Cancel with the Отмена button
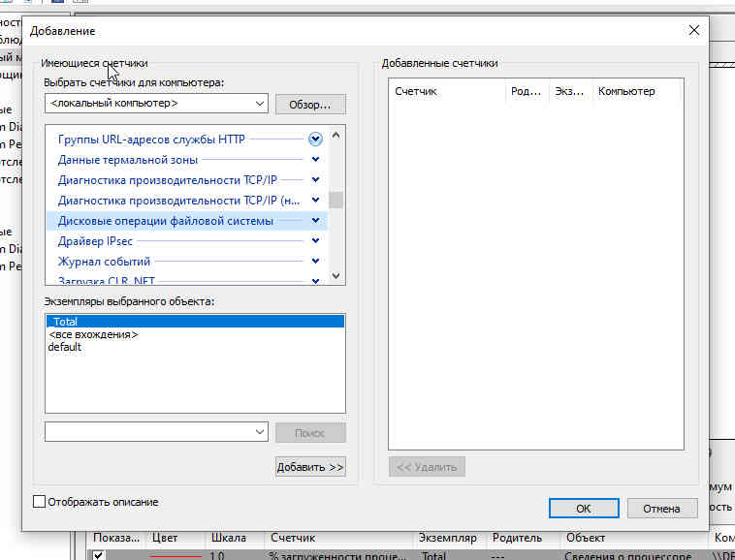 coord(662,509)
